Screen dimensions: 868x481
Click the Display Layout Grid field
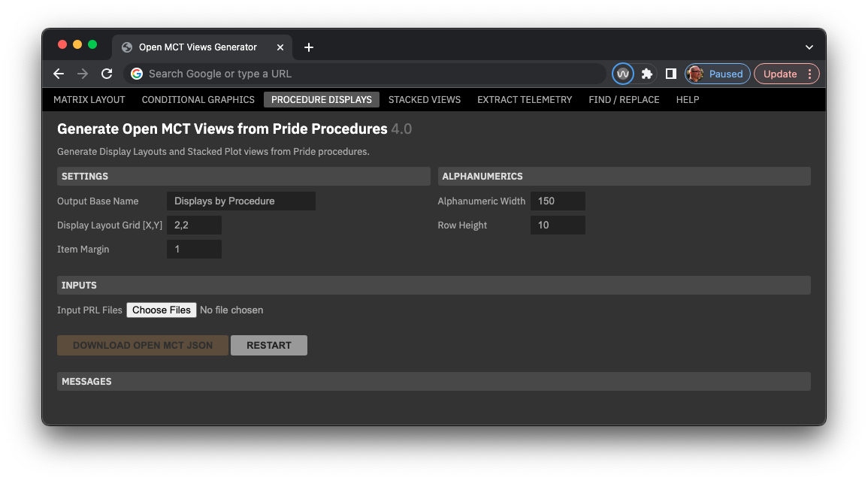[194, 225]
